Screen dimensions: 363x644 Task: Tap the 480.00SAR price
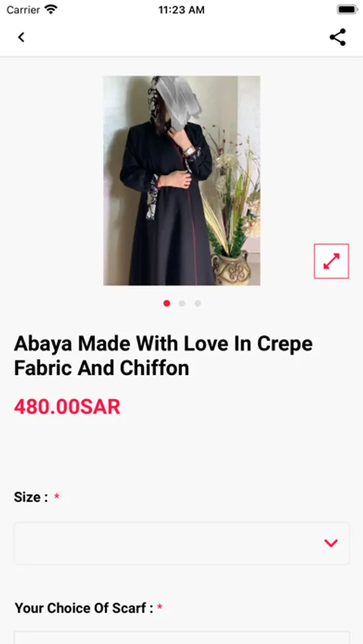[x=67, y=407]
